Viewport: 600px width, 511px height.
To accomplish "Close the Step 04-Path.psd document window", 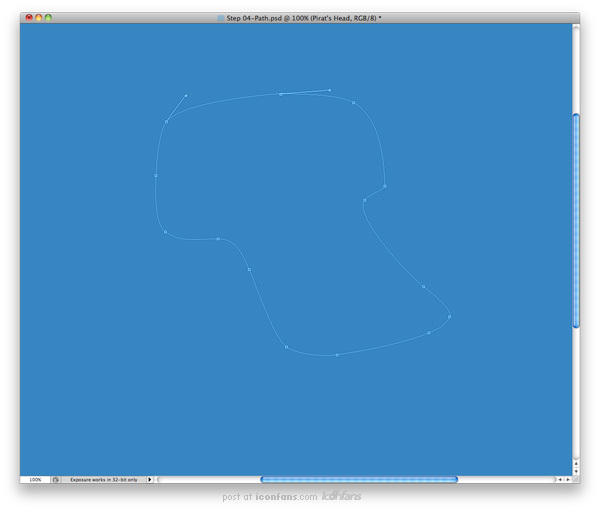I will coord(29,18).
